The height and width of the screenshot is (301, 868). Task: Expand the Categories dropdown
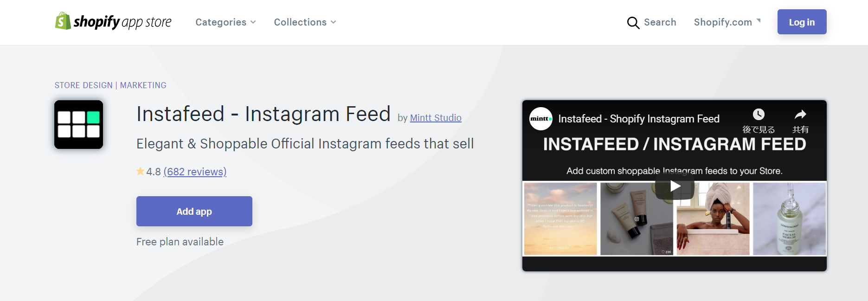[x=225, y=22]
